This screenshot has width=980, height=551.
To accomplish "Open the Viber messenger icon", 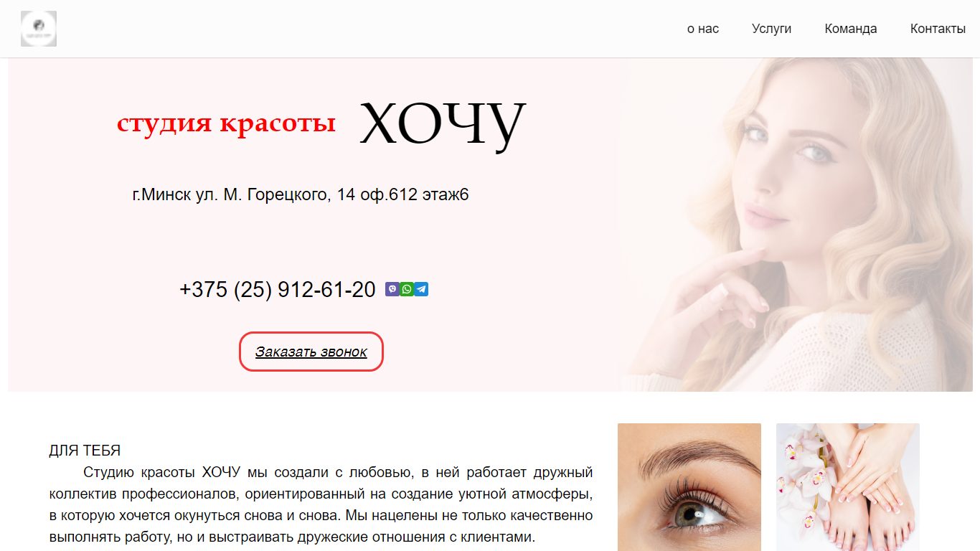I will 392,289.
